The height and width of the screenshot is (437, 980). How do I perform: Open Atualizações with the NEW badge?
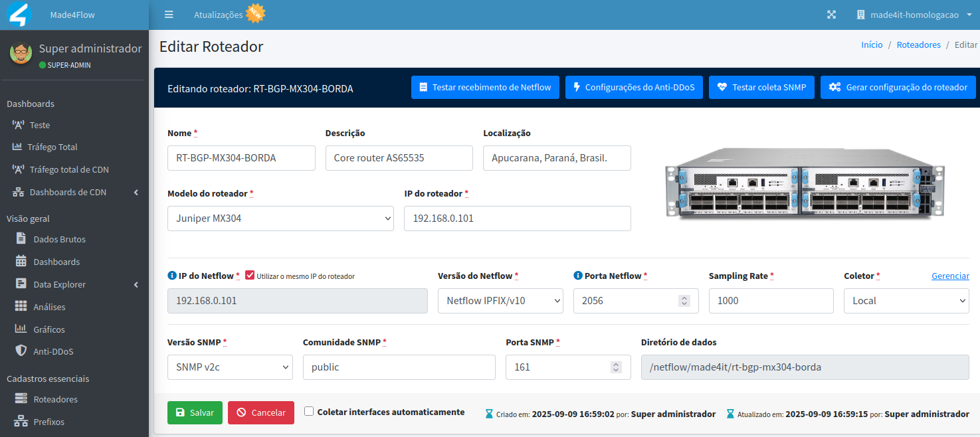(229, 14)
